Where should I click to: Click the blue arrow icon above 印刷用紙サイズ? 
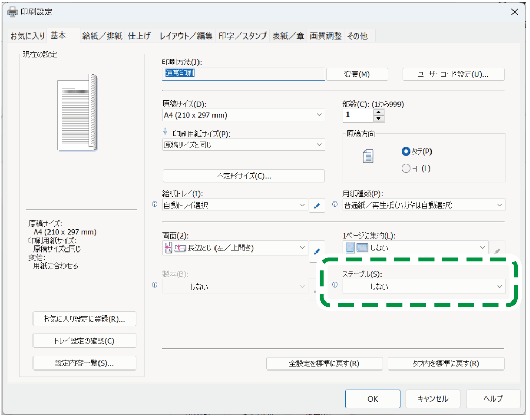[x=166, y=131]
